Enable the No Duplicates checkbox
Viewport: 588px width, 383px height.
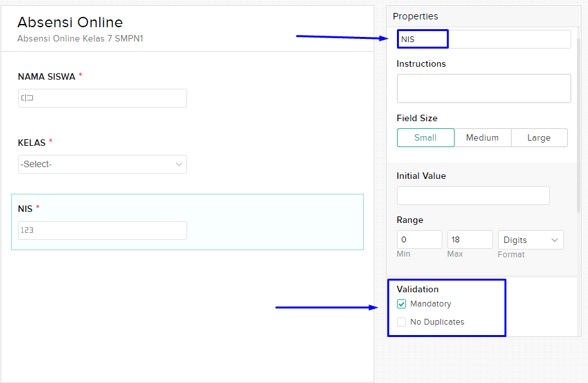[401, 322]
